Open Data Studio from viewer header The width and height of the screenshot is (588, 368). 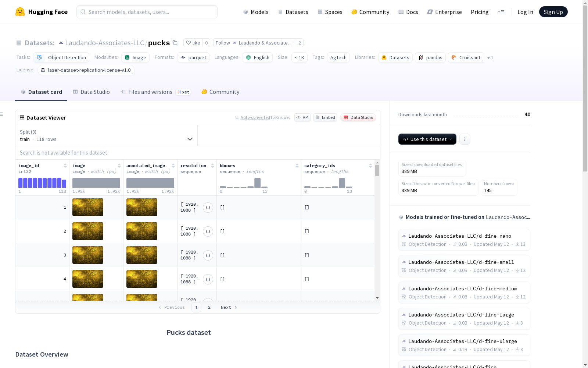[358, 117]
